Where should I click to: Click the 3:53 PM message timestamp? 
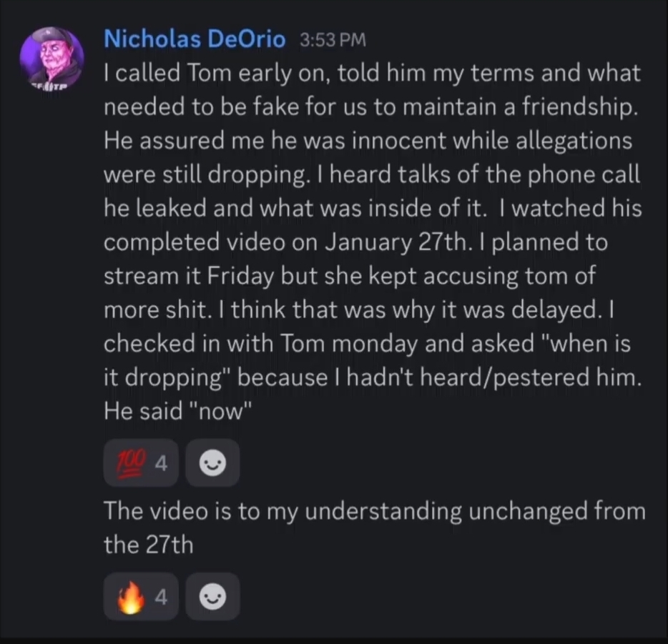tap(333, 40)
